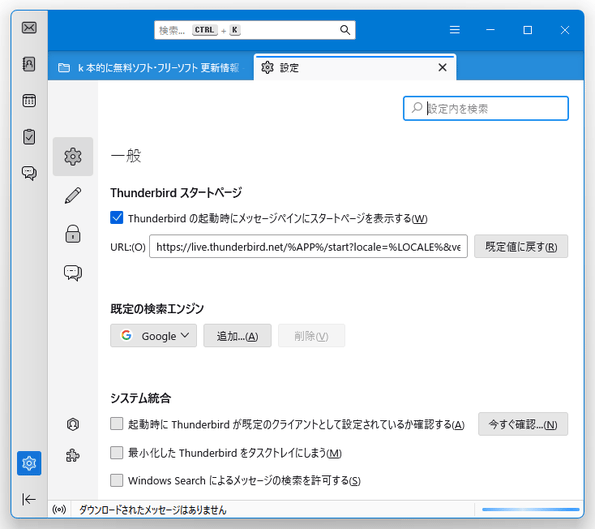Click the online status icon in status bar
Viewport: 595px width, 529px height.
point(59,509)
